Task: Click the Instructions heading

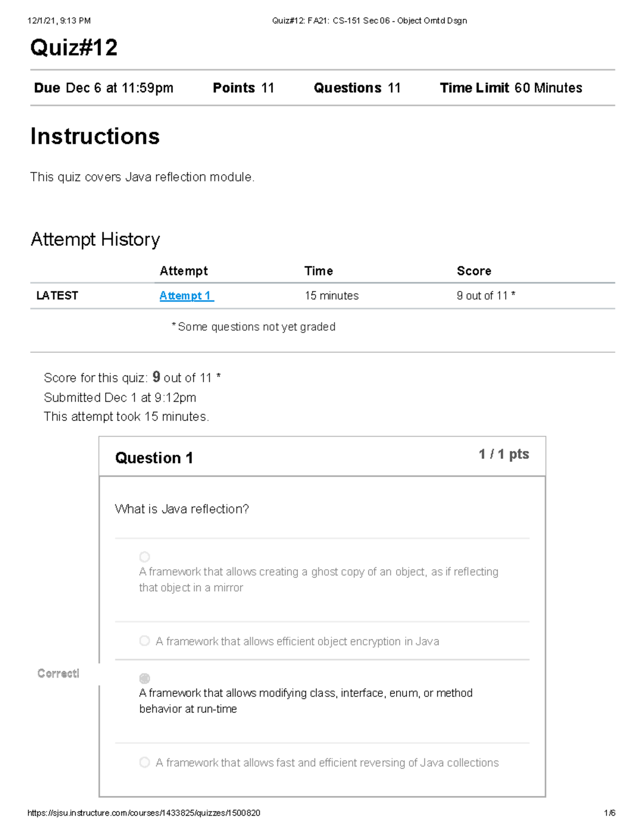Action: pyautogui.click(x=95, y=136)
